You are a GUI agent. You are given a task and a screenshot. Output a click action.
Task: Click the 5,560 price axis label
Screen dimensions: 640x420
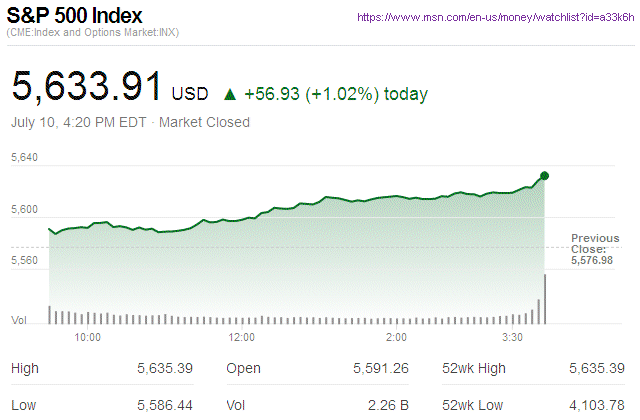(24, 260)
